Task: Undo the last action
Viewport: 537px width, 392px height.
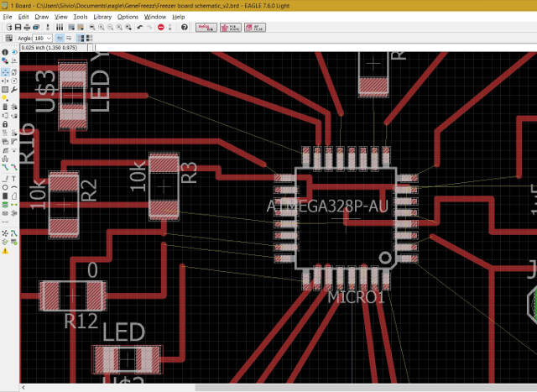Action: point(140,28)
